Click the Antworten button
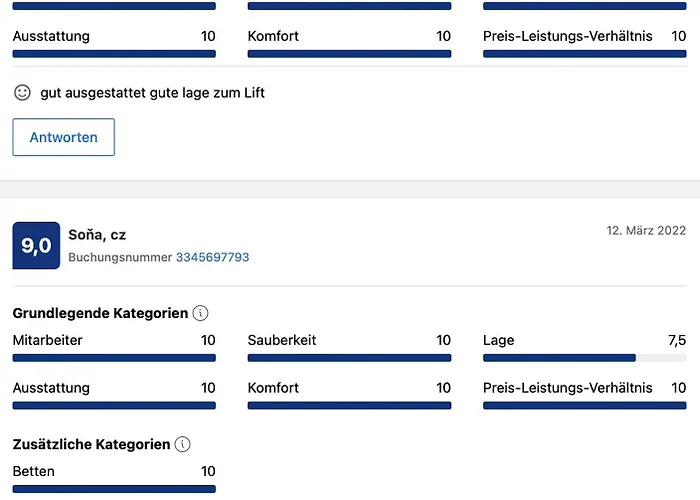The image size is (700, 500). [63, 138]
